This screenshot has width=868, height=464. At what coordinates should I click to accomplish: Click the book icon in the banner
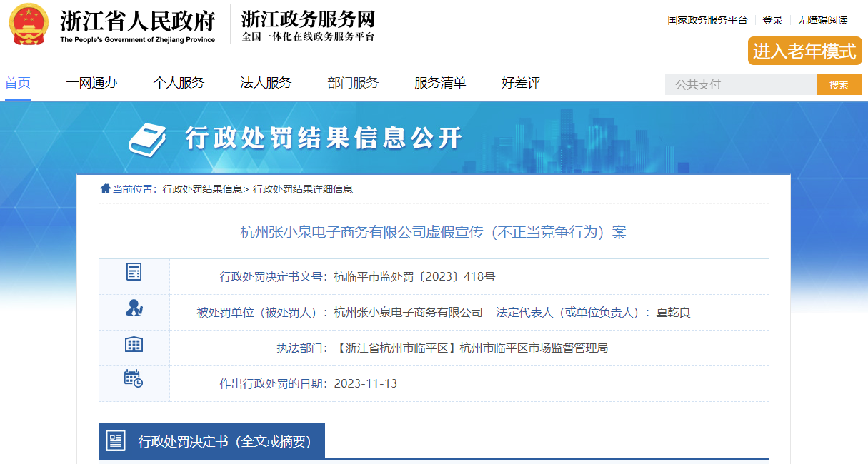(x=148, y=139)
